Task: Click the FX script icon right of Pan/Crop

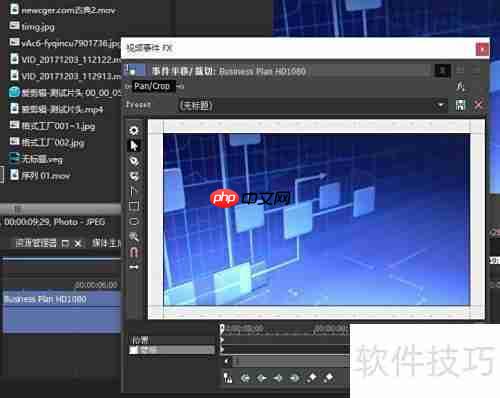Action: pyautogui.click(x=460, y=87)
